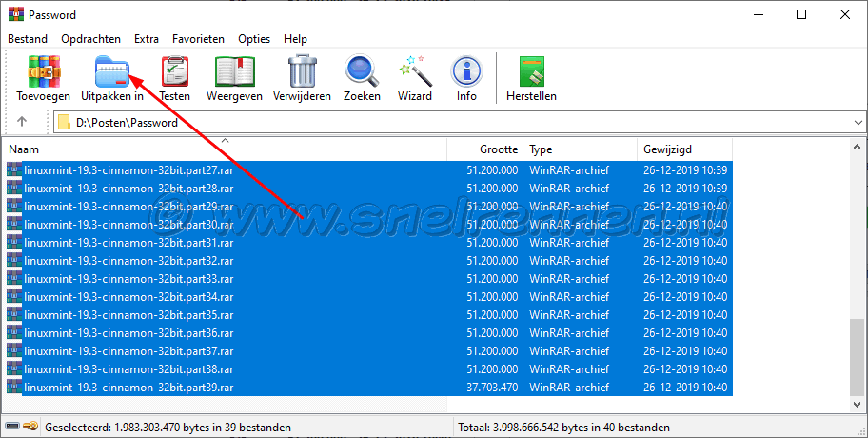Show archive Info icon
The image size is (868, 438).
click(x=466, y=71)
